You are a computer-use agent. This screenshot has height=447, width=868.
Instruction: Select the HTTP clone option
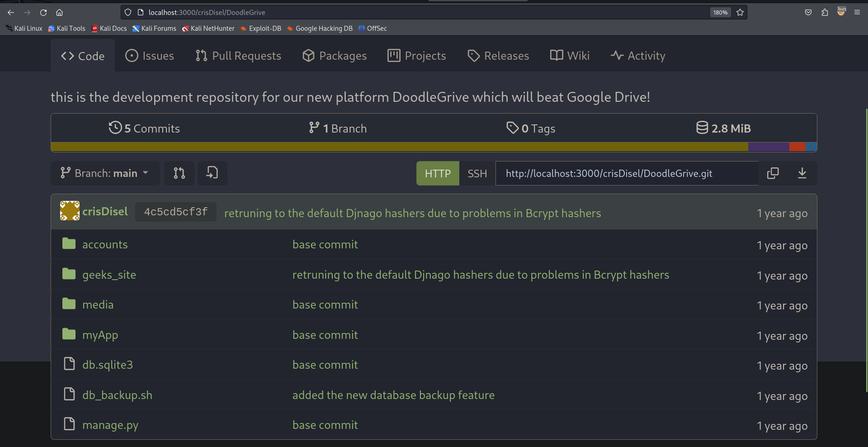(437, 173)
